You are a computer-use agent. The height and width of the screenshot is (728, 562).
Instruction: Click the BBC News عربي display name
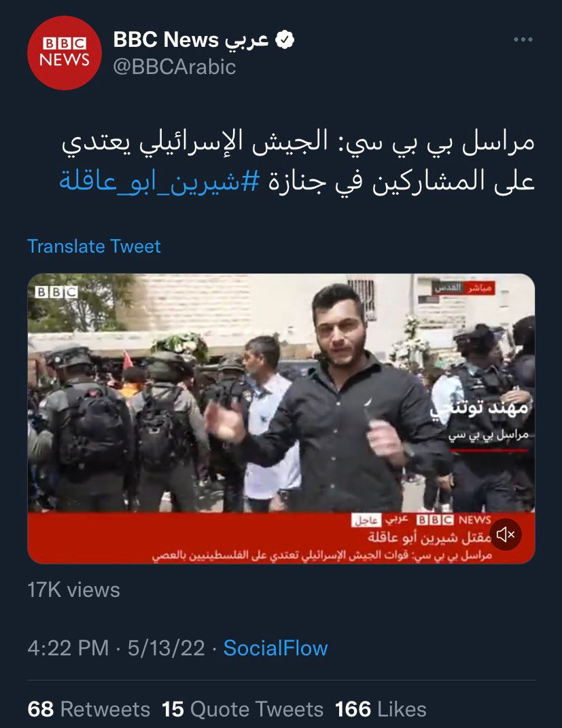pos(191,39)
